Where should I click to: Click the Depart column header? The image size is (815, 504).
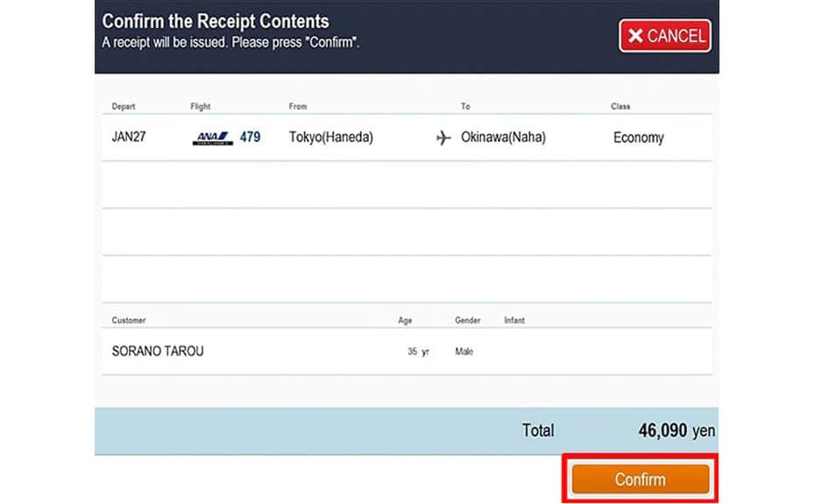coord(124,107)
